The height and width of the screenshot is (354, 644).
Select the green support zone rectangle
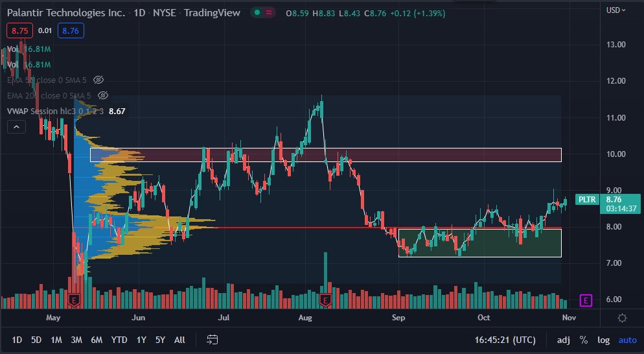tap(479, 243)
